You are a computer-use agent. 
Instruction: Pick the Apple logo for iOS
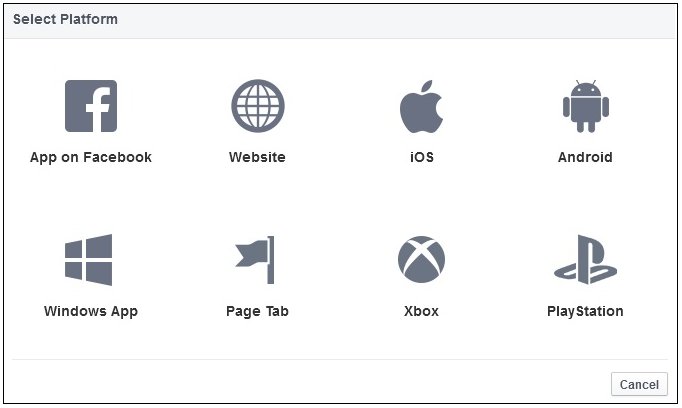pyautogui.click(x=421, y=106)
